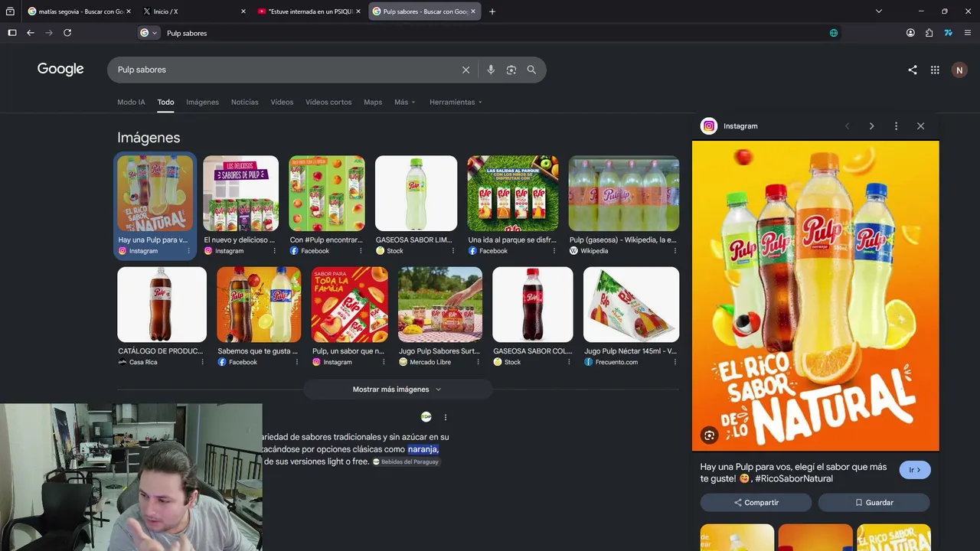The image size is (980, 551).
Task: Open options for Casa Rica result
Action: 202,362
